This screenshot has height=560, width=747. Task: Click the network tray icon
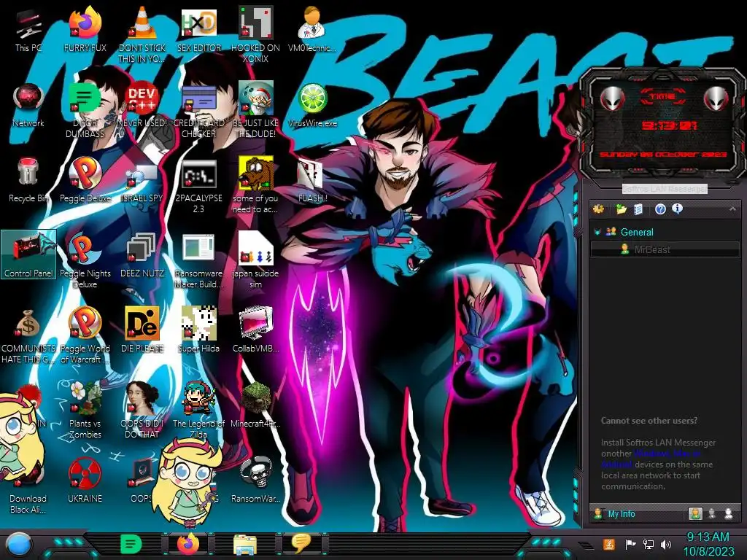pyautogui.click(x=648, y=544)
